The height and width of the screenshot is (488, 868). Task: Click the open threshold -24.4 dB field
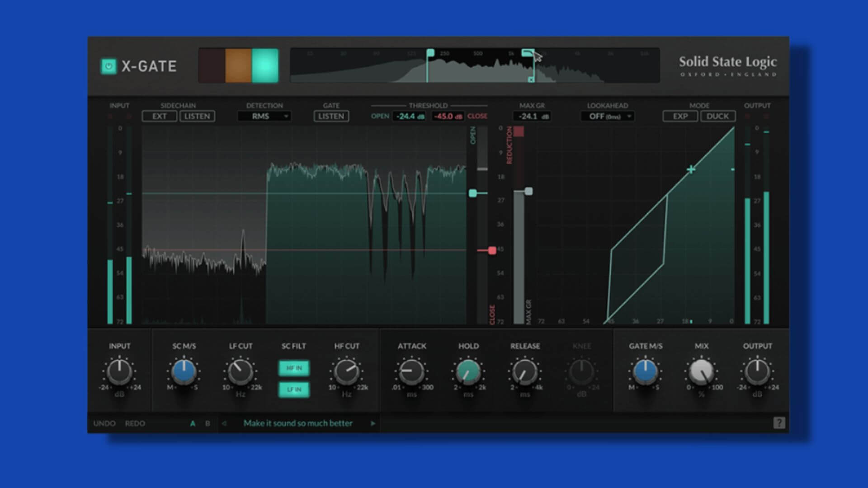410,116
